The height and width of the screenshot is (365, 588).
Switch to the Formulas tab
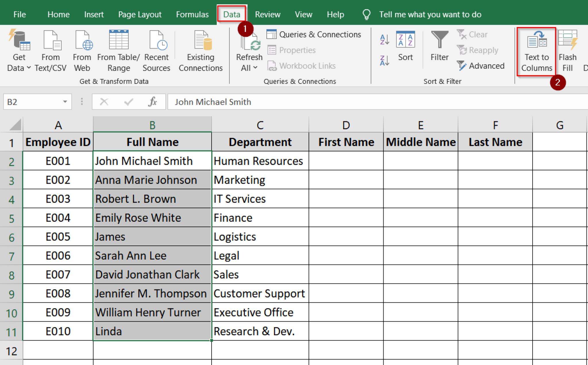click(x=192, y=14)
